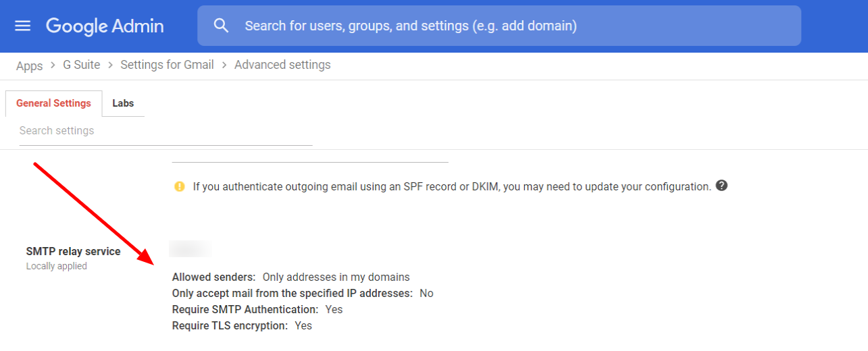Screen dimensions: 868x351
Task: Click the Google Admin logo
Action: tap(105, 26)
